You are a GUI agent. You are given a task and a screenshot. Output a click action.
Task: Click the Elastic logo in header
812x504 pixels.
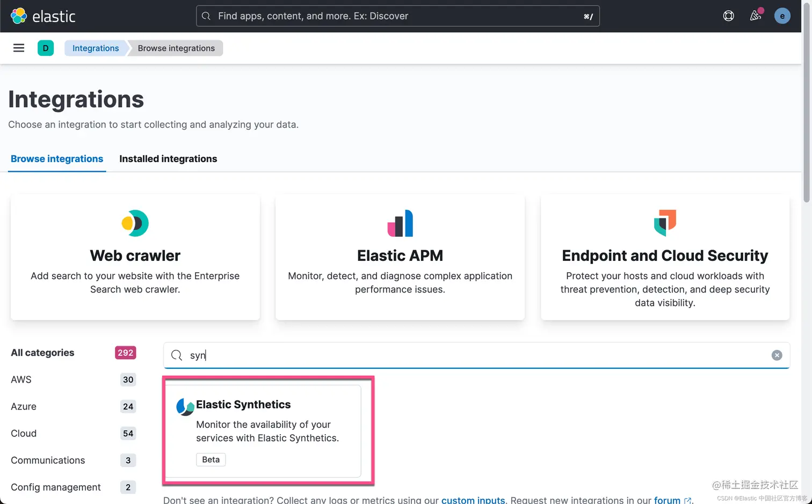click(x=43, y=16)
